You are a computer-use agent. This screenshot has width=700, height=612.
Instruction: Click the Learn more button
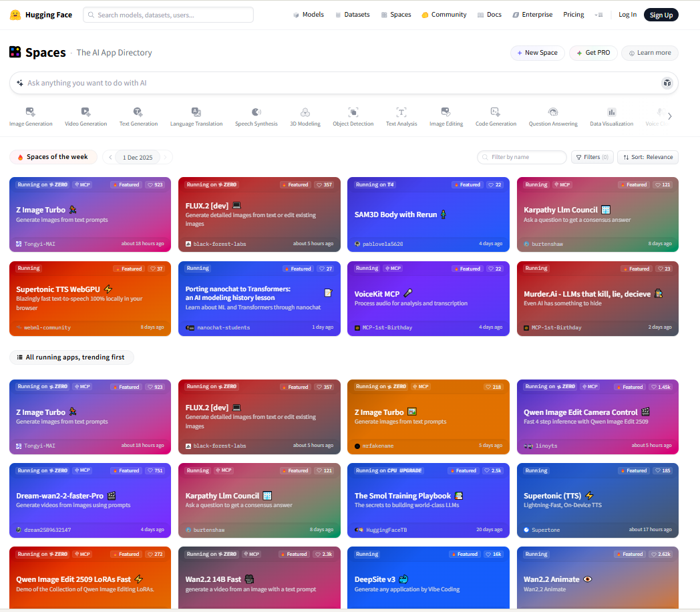coord(650,53)
